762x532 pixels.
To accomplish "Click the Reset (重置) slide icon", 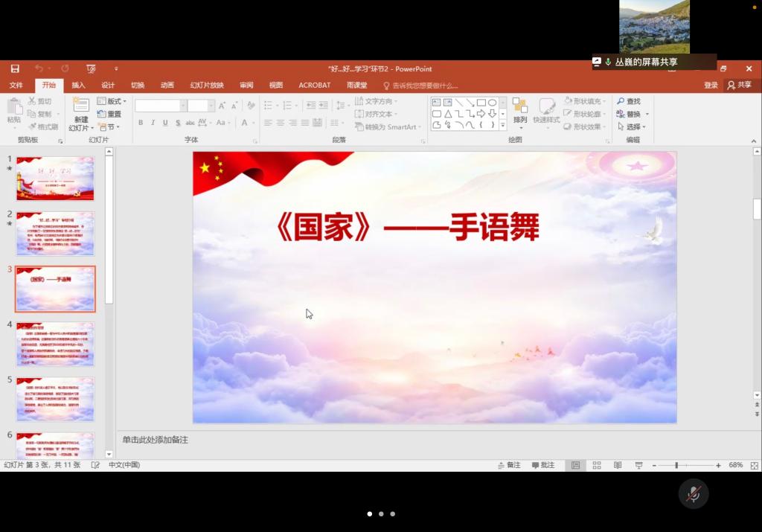I will (109, 114).
